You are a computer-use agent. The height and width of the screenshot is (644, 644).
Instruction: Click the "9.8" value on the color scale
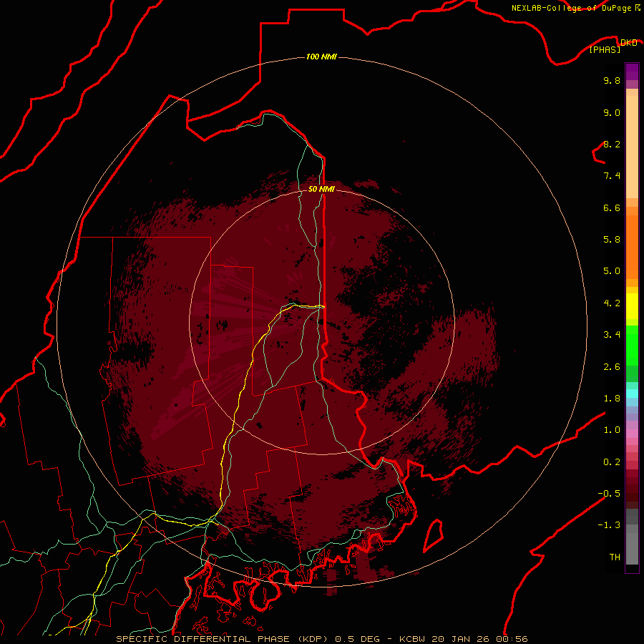coord(612,80)
